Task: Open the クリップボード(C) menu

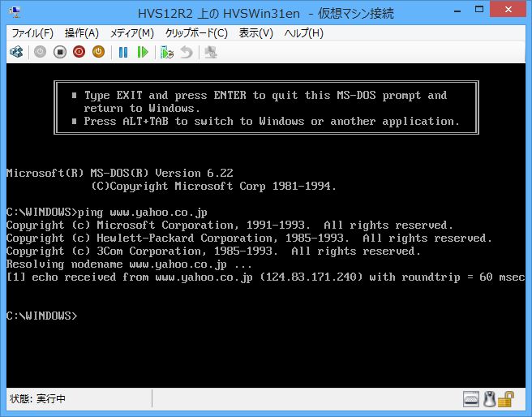Action: tap(196, 33)
